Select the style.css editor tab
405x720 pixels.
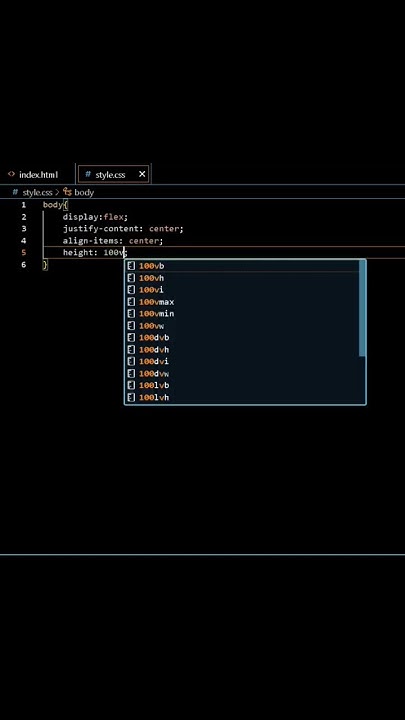tap(114, 174)
